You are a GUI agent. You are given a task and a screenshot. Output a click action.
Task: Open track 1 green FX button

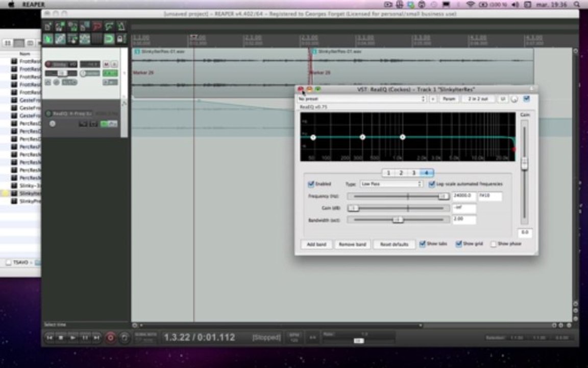point(110,73)
